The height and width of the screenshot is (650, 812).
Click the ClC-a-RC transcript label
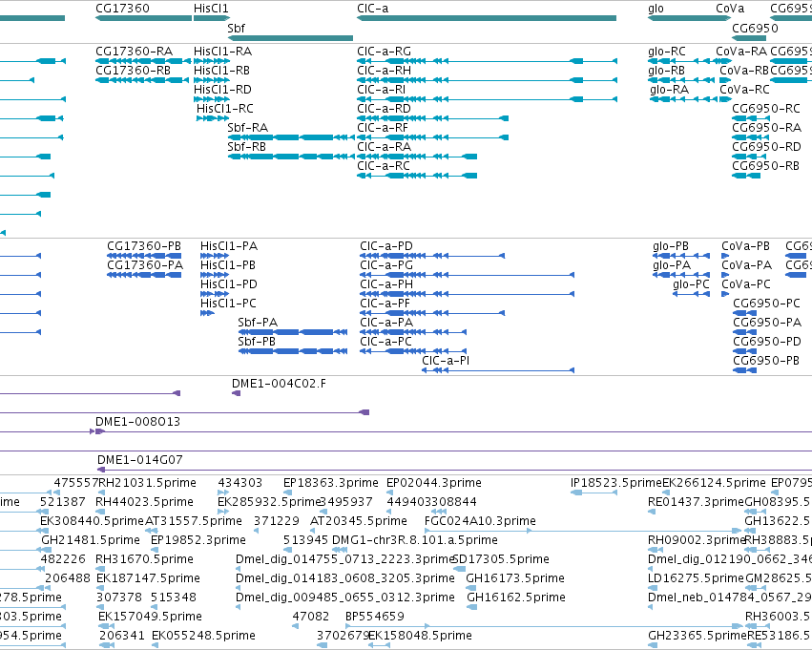click(x=384, y=166)
